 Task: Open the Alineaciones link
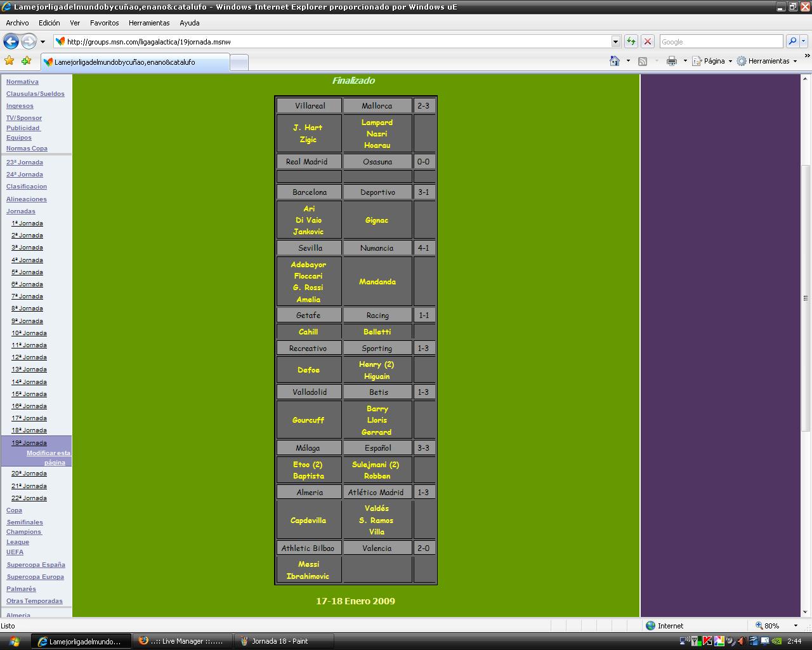coord(27,199)
